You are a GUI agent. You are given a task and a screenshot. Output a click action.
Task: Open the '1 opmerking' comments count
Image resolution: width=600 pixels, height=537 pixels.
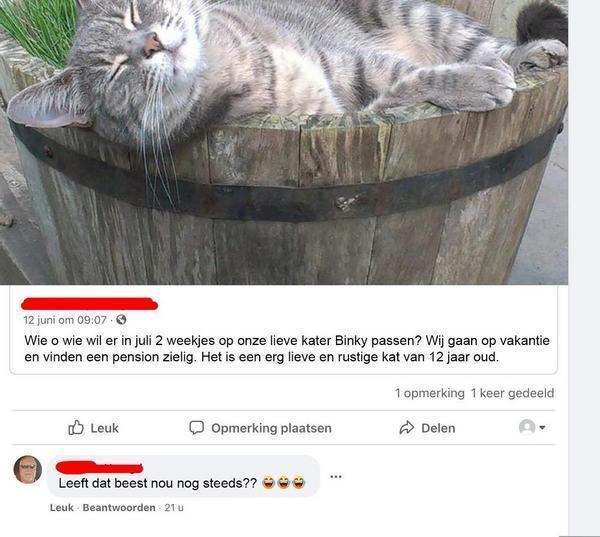point(430,393)
